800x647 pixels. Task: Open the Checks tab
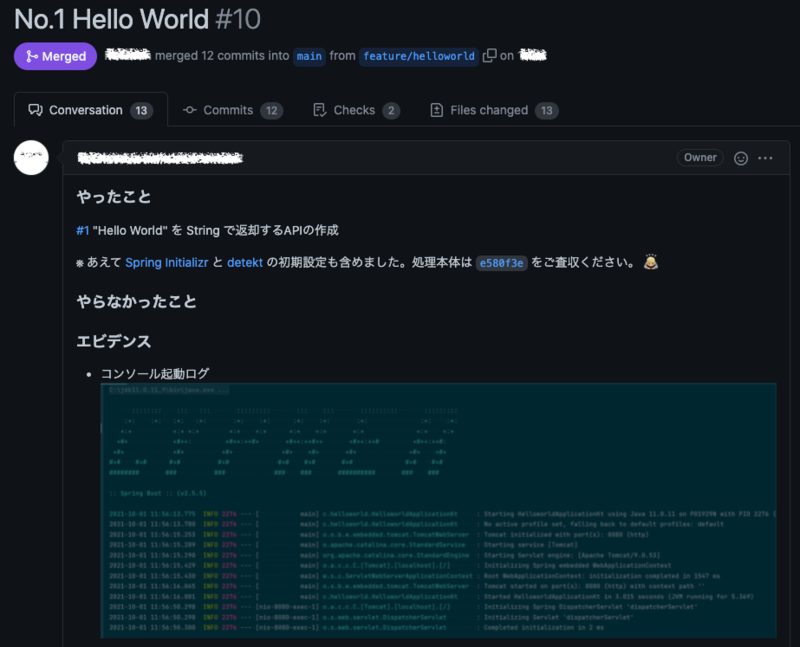point(355,110)
